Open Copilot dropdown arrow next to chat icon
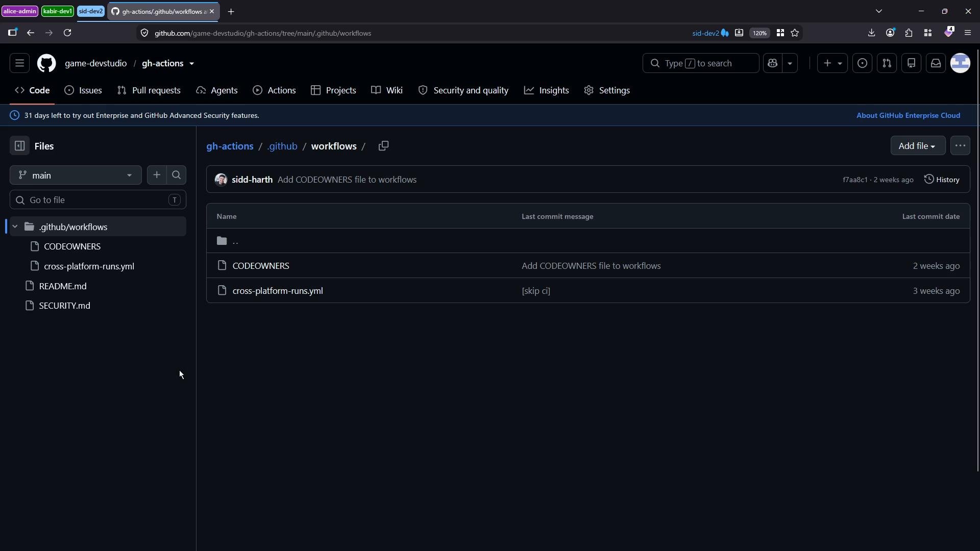980x551 pixels. [x=790, y=63]
